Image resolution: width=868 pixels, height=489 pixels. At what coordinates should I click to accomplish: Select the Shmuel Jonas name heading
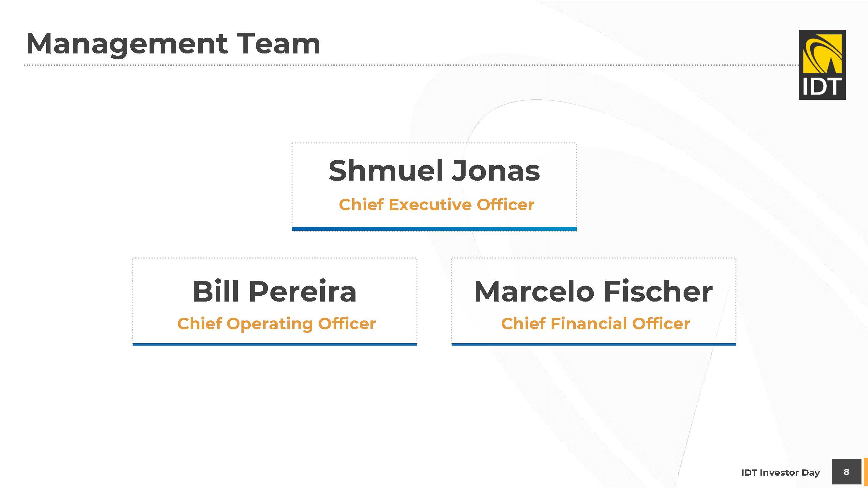click(434, 170)
